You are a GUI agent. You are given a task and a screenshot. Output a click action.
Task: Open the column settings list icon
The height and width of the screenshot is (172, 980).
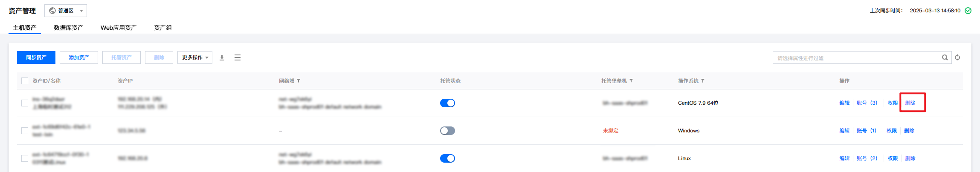pyautogui.click(x=238, y=57)
